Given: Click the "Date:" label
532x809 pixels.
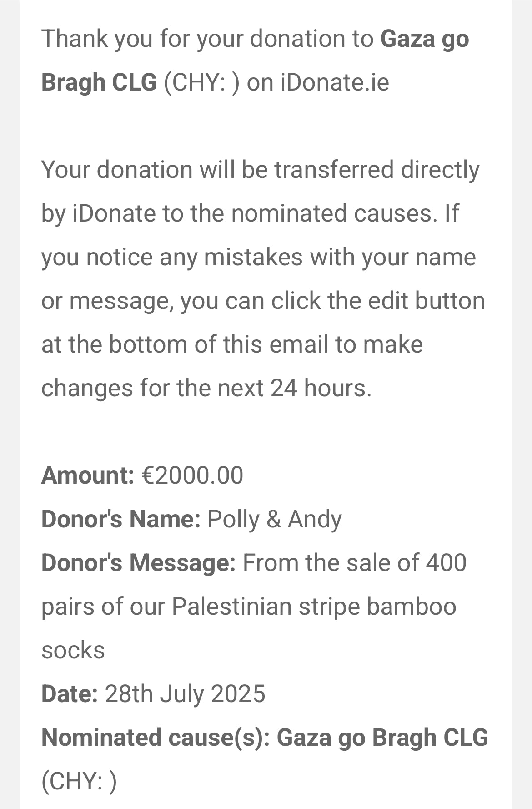Looking at the screenshot, I should pos(70,694).
